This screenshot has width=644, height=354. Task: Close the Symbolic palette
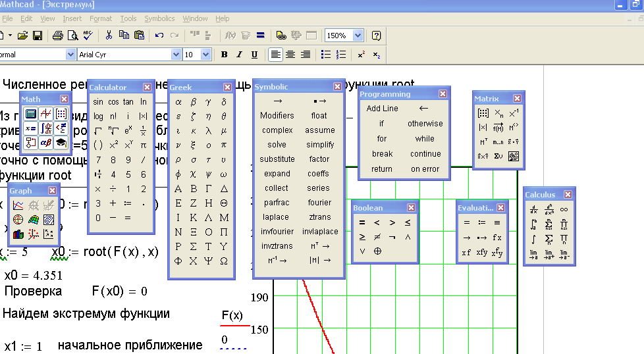[x=337, y=87]
